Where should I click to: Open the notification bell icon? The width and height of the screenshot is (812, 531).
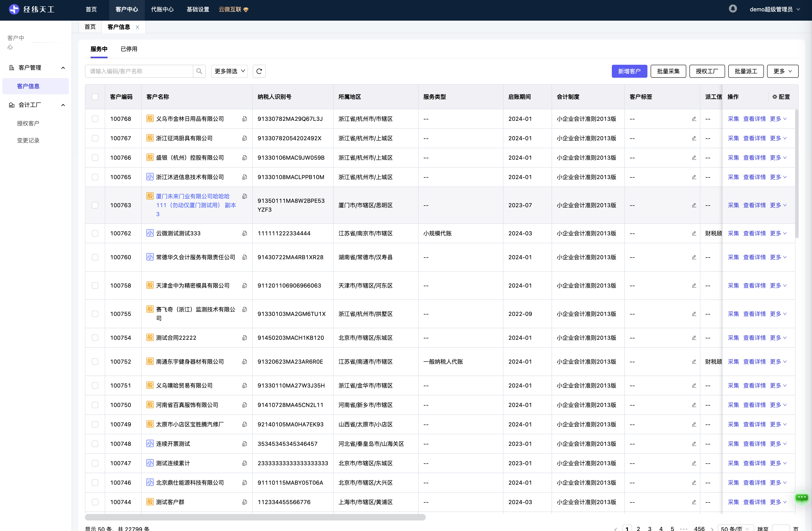[733, 9]
